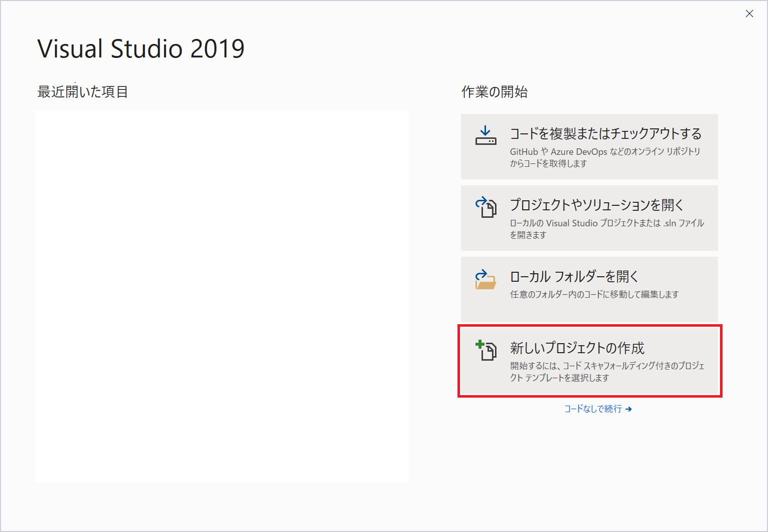Click inside the empty recent items list
Image resolution: width=768 pixels, height=532 pixels.
(222, 296)
